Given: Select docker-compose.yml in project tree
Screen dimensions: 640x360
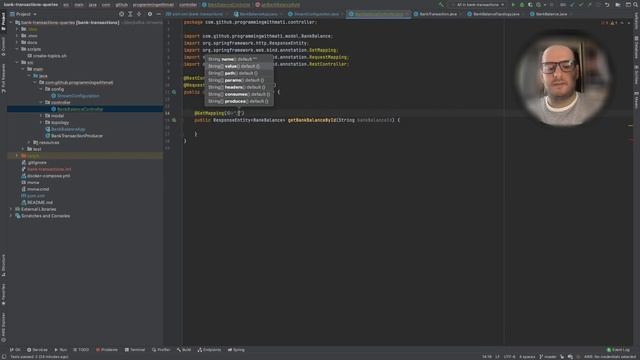Looking at the screenshot, I should (x=48, y=176).
